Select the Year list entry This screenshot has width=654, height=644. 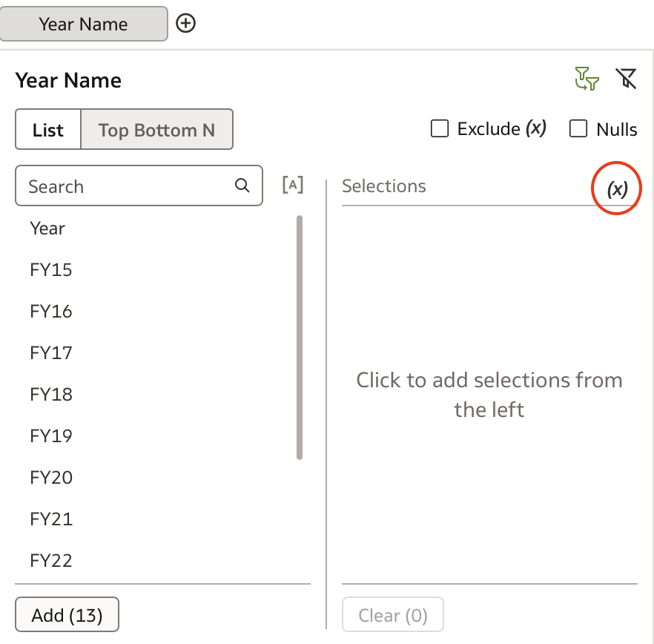pos(47,229)
